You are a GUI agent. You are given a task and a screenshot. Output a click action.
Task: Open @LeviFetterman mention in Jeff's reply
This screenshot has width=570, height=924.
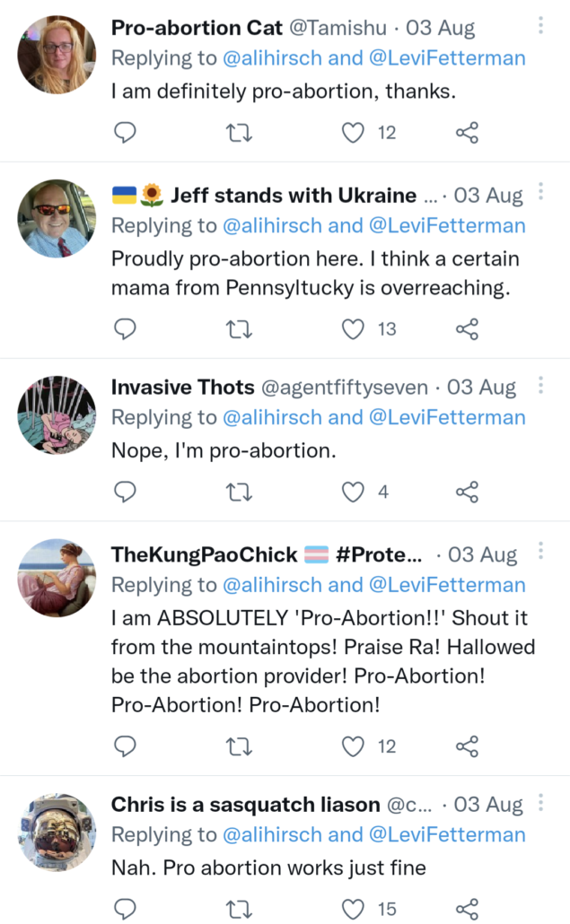coord(449,225)
